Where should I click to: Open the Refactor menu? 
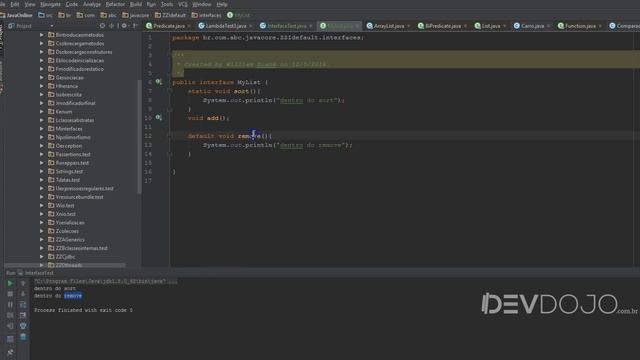(115, 4)
